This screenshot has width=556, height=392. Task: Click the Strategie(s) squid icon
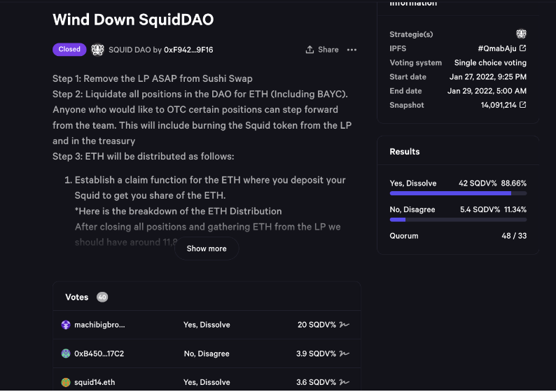pyautogui.click(x=521, y=34)
